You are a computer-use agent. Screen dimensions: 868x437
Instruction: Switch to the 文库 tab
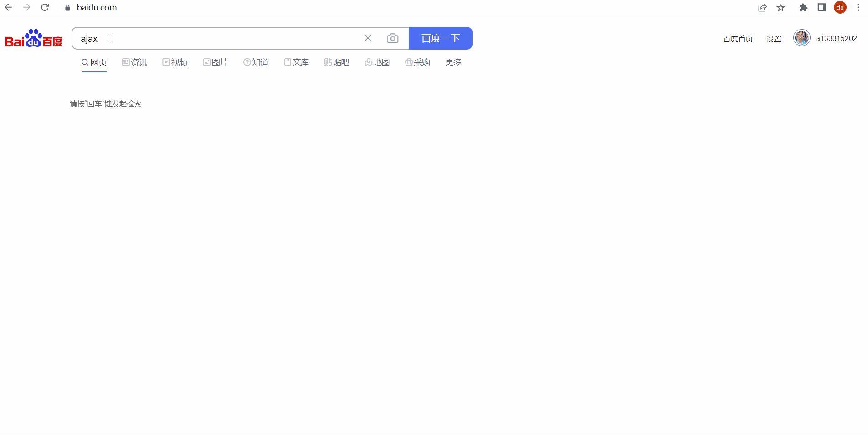coord(296,62)
